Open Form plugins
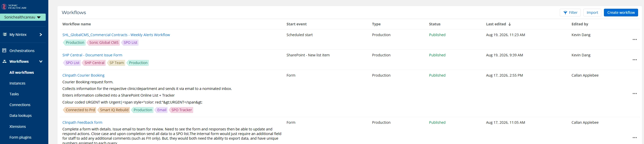 point(20,137)
